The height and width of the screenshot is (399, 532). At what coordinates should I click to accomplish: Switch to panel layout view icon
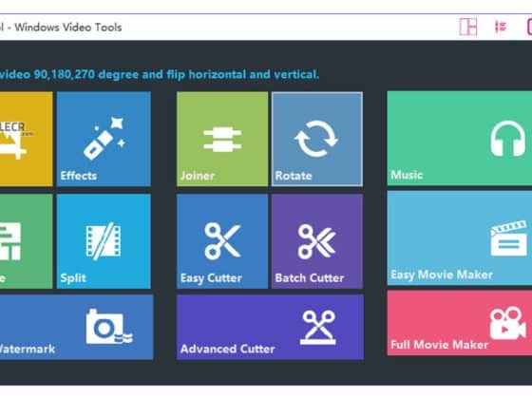pos(468,27)
